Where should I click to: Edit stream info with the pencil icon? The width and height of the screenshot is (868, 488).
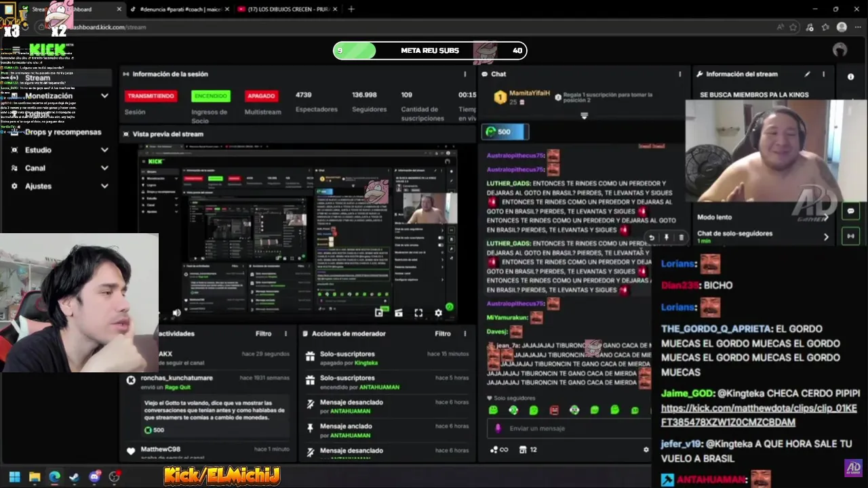click(807, 74)
